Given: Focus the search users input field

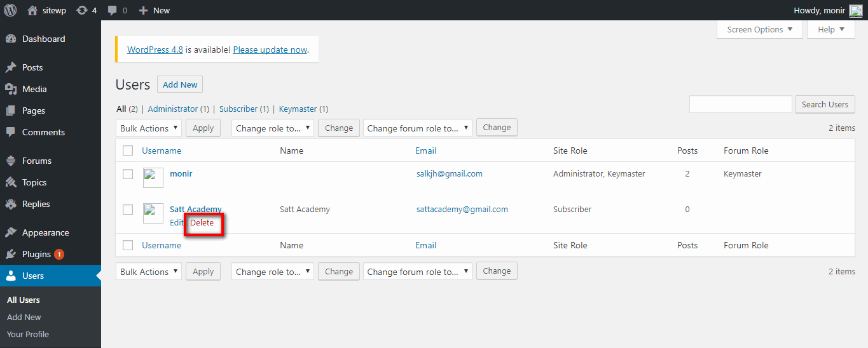Looking at the screenshot, I should 741,104.
